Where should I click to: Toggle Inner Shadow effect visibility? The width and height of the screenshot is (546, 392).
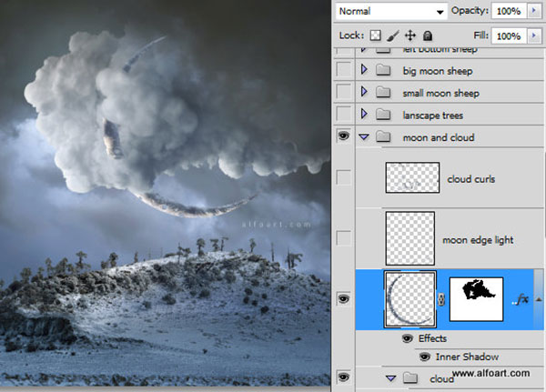coord(424,357)
